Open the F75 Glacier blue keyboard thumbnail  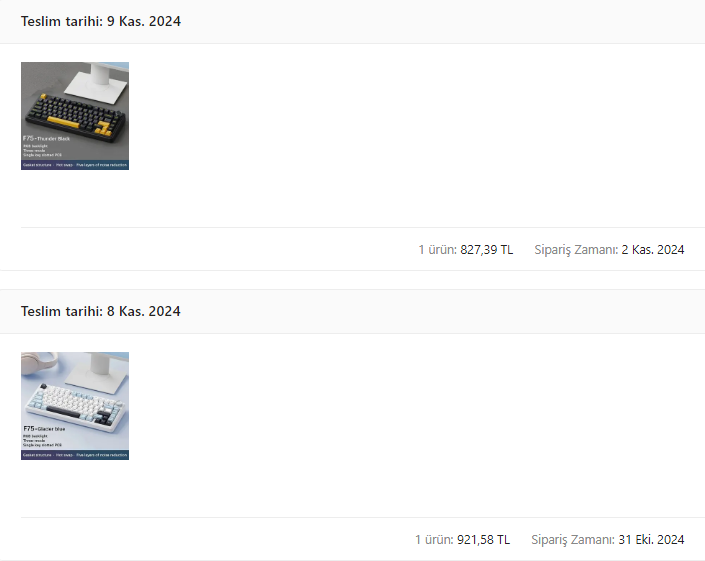coord(75,405)
